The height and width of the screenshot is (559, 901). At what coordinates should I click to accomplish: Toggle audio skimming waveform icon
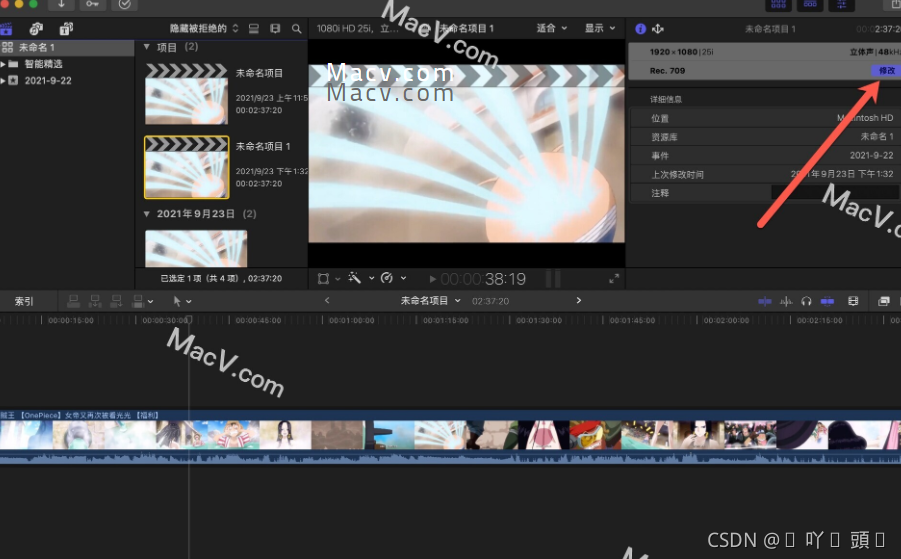point(786,301)
